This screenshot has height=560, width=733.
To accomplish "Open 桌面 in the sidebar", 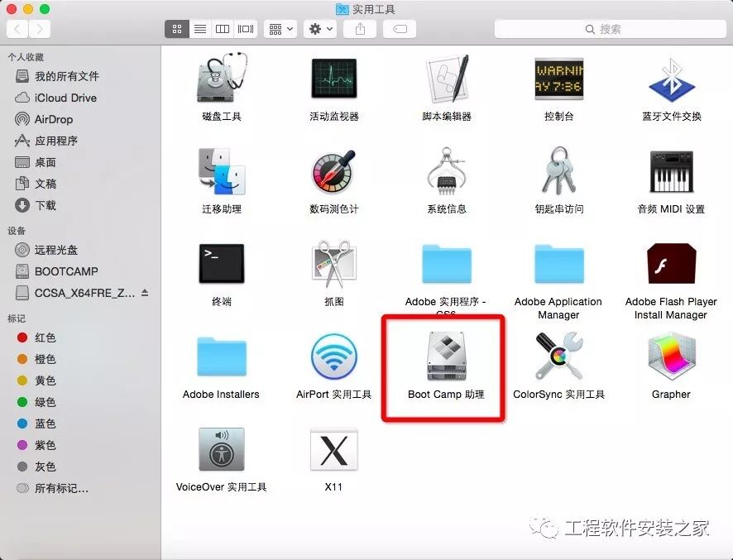I will click(x=80, y=162).
